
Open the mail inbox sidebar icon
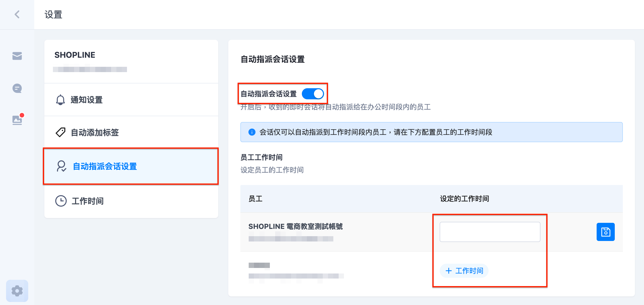tap(17, 56)
